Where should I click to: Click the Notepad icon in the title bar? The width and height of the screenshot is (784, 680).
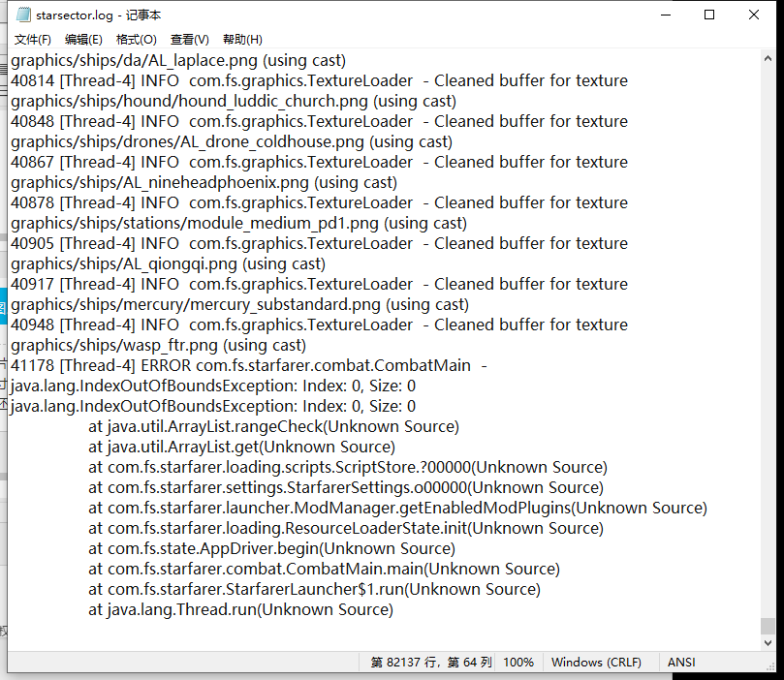click(x=21, y=15)
